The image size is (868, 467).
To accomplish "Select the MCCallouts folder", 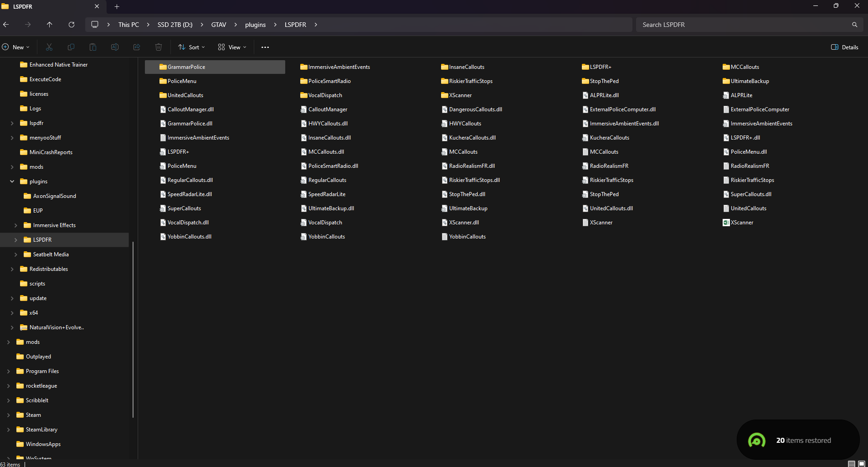I will [x=741, y=67].
